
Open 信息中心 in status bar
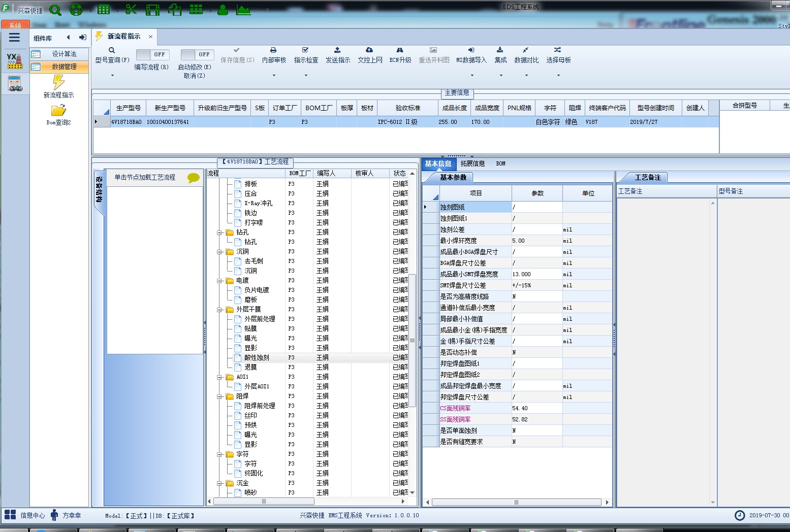coord(24,515)
